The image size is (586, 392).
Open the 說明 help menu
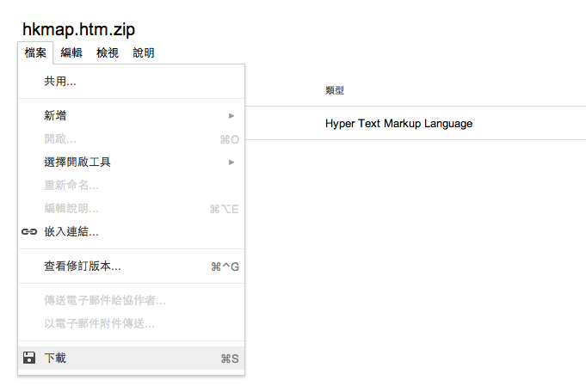(144, 52)
